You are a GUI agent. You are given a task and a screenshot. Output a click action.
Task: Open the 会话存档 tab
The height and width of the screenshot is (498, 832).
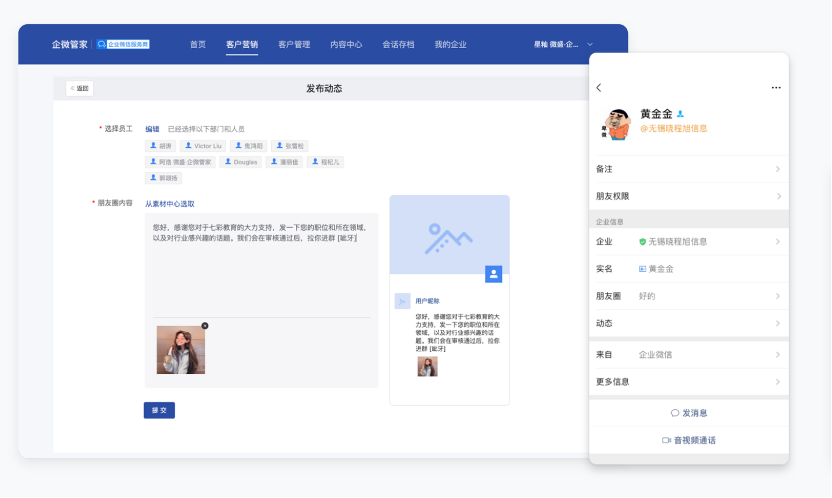[398, 45]
